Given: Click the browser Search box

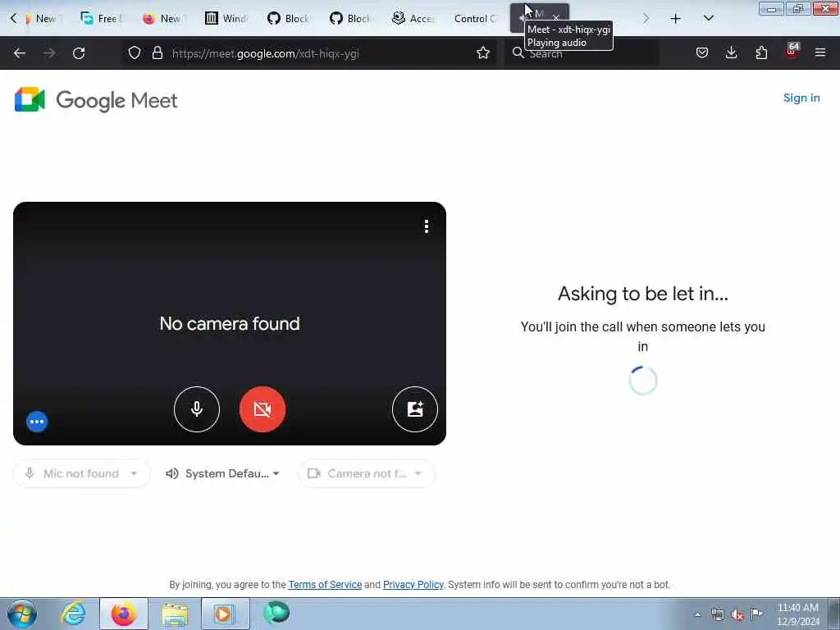Looking at the screenshot, I should [x=582, y=53].
